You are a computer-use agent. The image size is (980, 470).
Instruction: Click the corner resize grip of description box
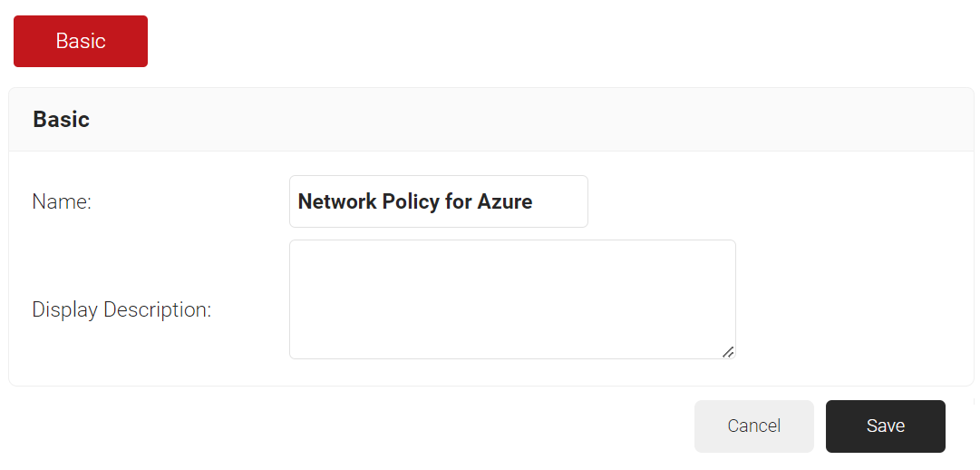[728, 352]
